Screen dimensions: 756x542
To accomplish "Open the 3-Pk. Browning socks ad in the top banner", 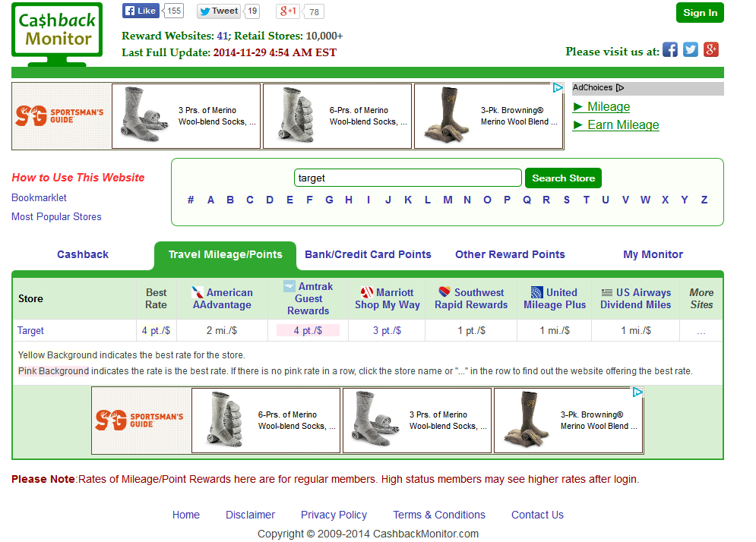I will coord(489,116).
